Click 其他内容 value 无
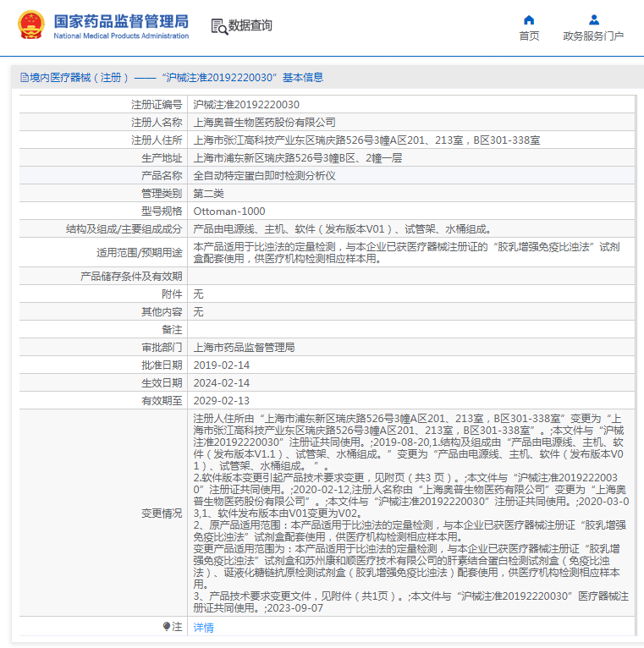The height and width of the screenshot is (648, 644). [x=198, y=311]
